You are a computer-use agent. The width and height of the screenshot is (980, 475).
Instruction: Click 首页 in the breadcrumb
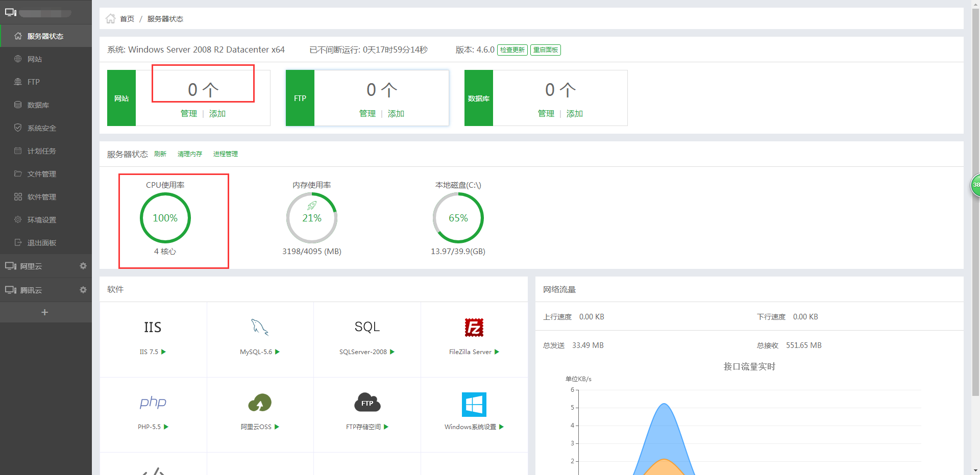127,19
